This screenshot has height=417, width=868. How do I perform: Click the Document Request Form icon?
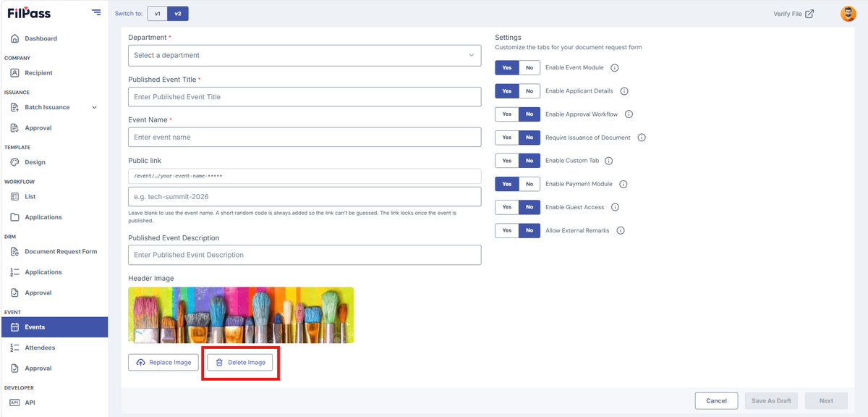(x=14, y=251)
